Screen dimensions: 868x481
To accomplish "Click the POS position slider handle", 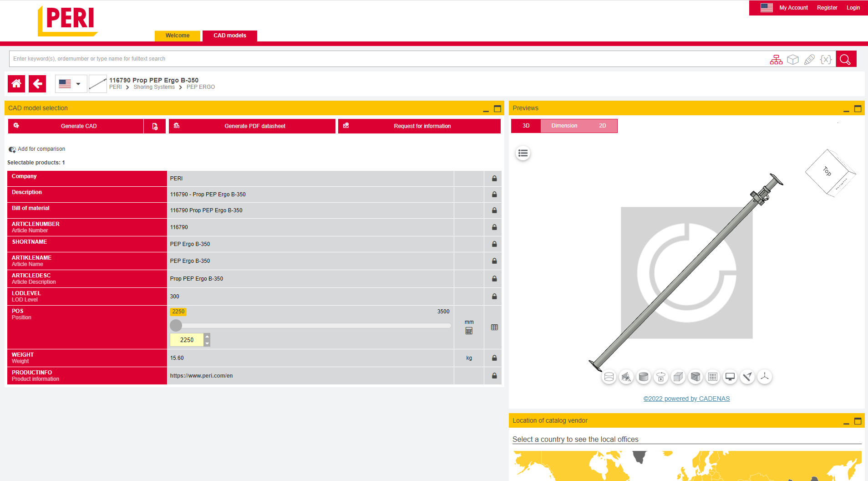I will point(176,325).
